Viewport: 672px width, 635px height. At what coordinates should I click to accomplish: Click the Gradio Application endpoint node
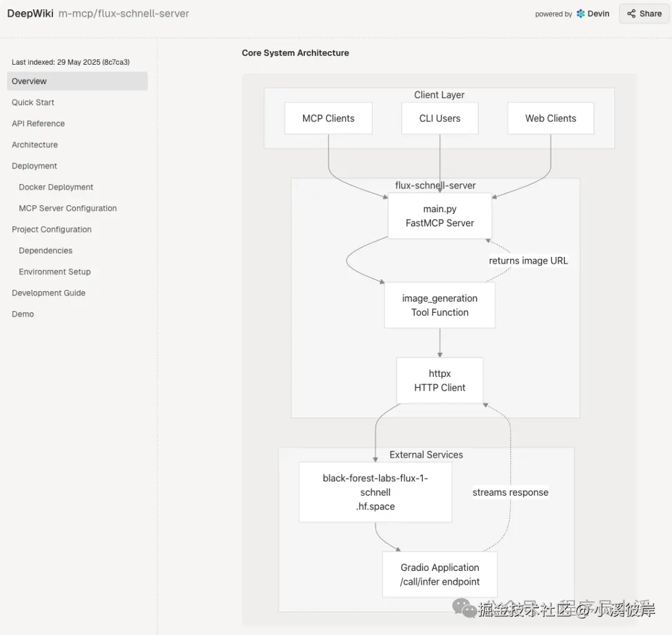pyautogui.click(x=440, y=575)
